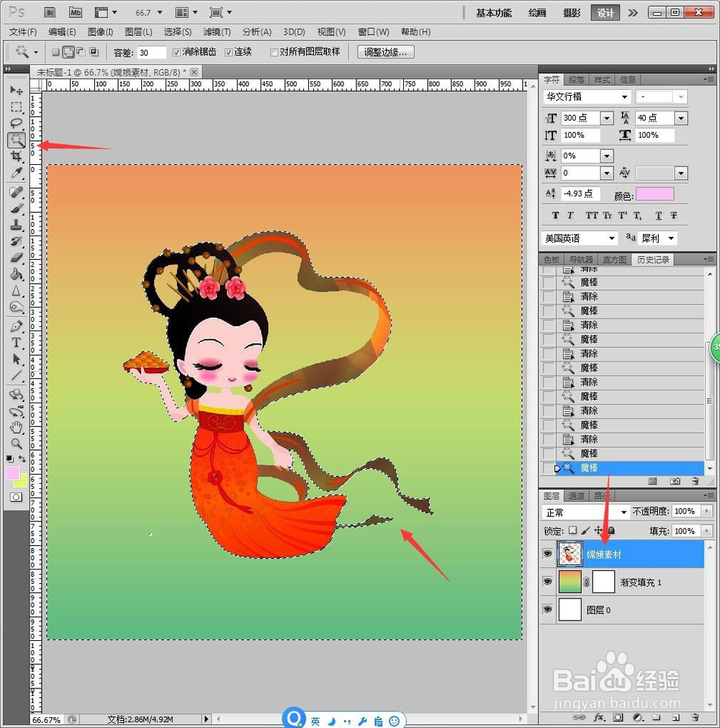This screenshot has width=720, height=728.
Task: Select the Zoom tool
Action: coord(17,444)
